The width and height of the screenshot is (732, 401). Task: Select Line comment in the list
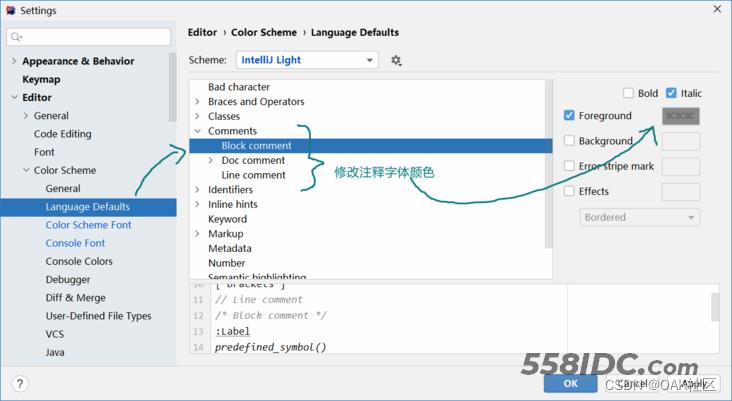coord(253,175)
